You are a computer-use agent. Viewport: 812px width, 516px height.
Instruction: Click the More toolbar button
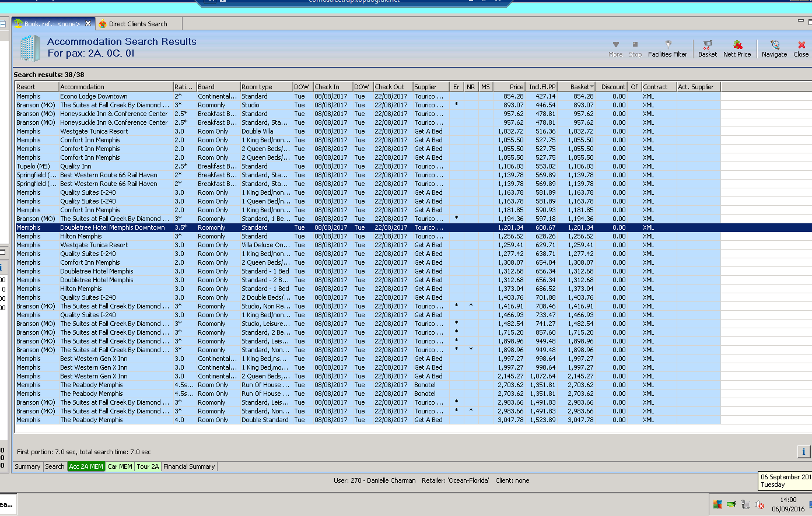(x=615, y=48)
